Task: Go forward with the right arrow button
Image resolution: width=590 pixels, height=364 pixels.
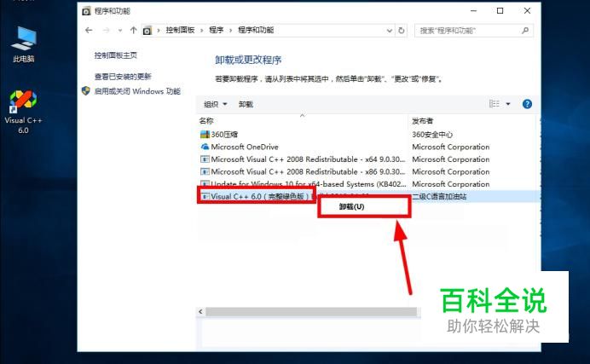Action: click(x=107, y=30)
